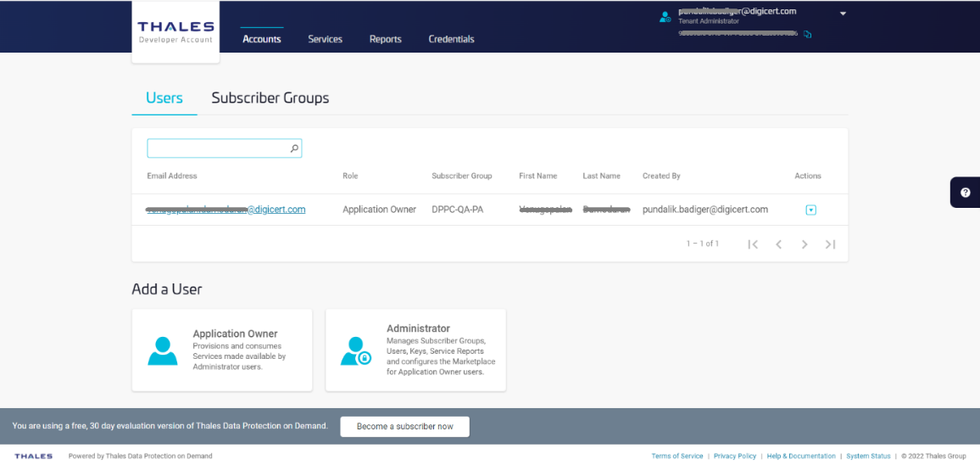Open the Services menu
980x465 pixels.
pyautogui.click(x=325, y=39)
